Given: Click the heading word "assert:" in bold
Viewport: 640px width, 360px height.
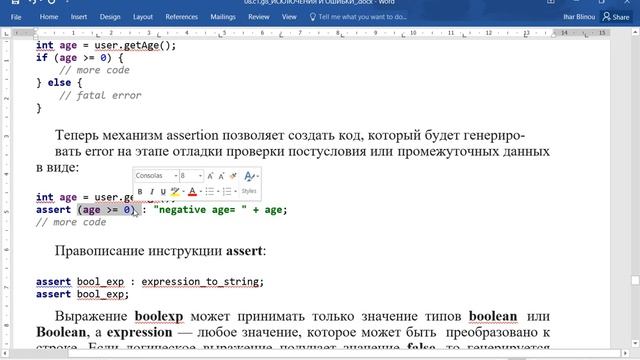Looking at the screenshot, I should (246, 250).
